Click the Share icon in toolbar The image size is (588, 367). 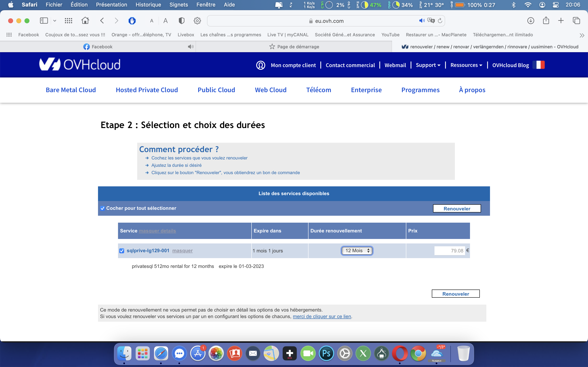(x=546, y=20)
